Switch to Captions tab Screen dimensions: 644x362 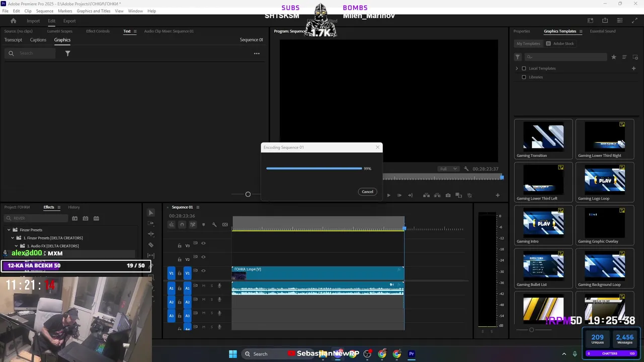click(38, 40)
